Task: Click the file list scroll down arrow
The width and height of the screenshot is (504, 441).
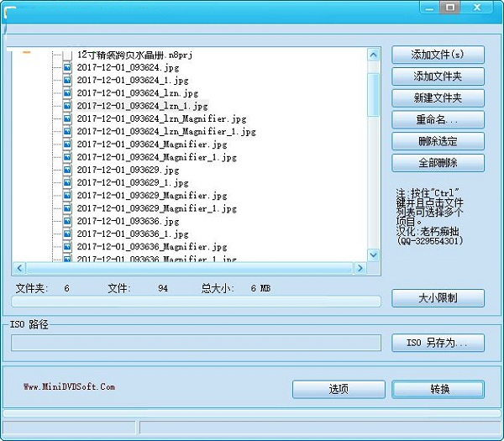Action: click(373, 255)
